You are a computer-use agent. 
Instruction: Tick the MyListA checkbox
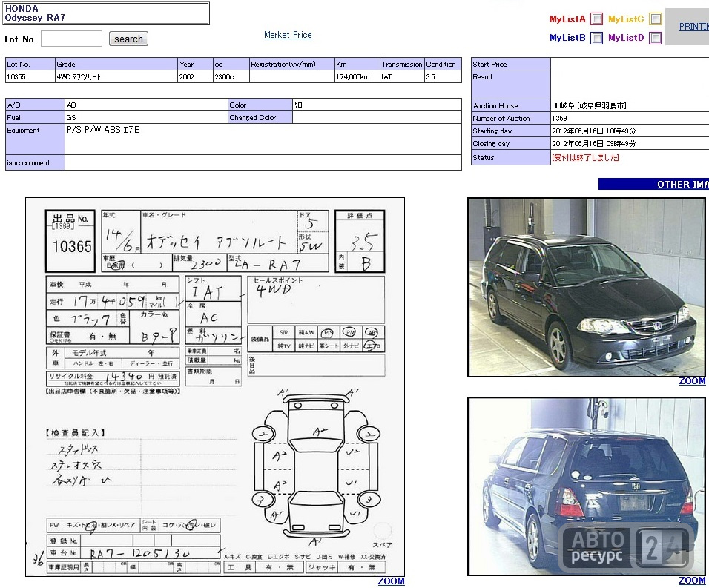pos(597,19)
